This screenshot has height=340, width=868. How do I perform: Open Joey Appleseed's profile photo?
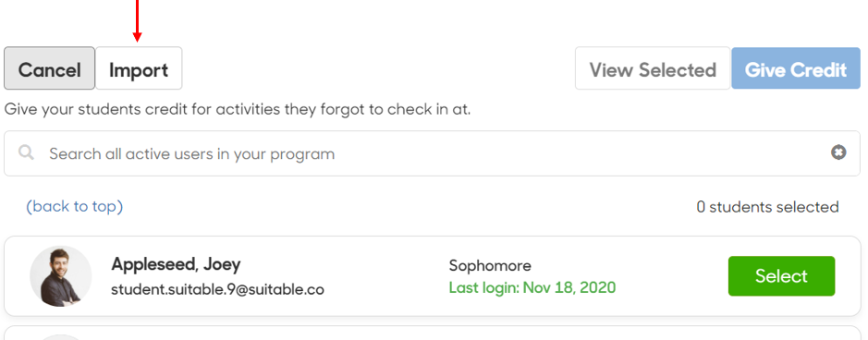pyautogui.click(x=60, y=276)
